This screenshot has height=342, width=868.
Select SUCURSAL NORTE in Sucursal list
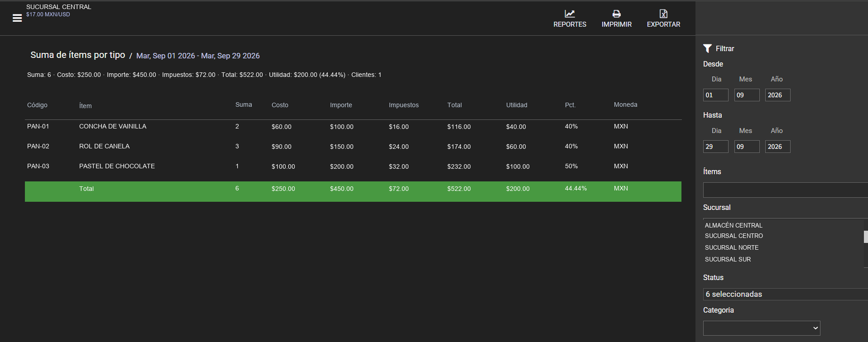(x=732, y=247)
